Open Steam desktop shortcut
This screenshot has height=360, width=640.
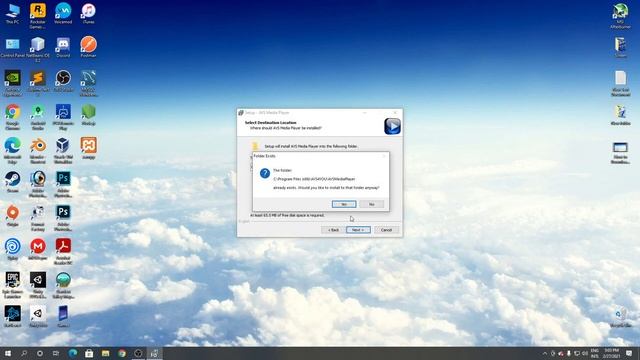click(x=12, y=182)
